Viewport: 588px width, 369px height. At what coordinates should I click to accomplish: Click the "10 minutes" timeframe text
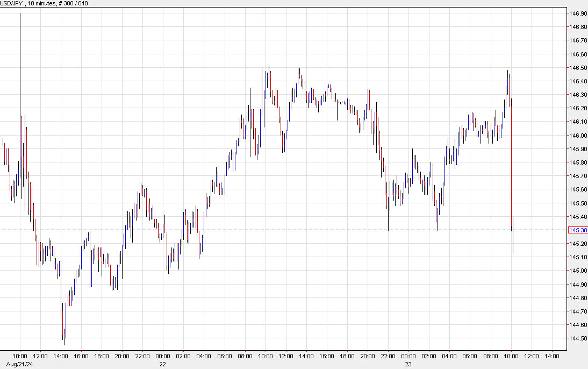click(x=40, y=3)
